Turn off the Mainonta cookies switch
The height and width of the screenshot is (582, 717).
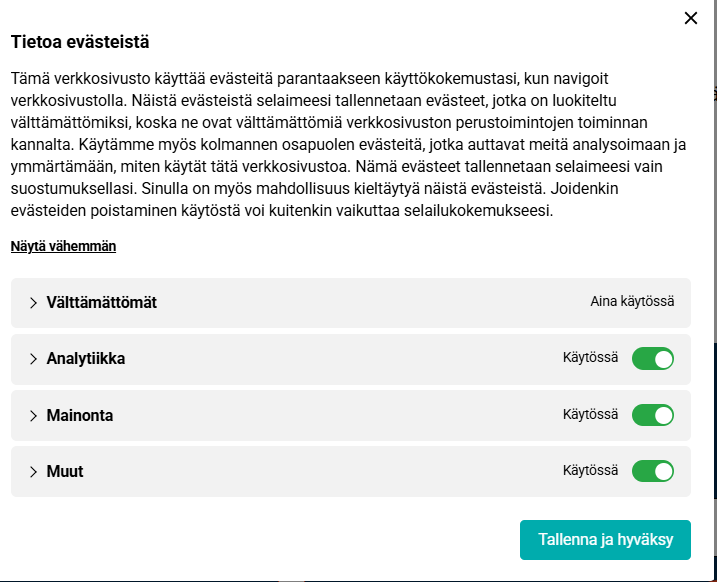[652, 414]
